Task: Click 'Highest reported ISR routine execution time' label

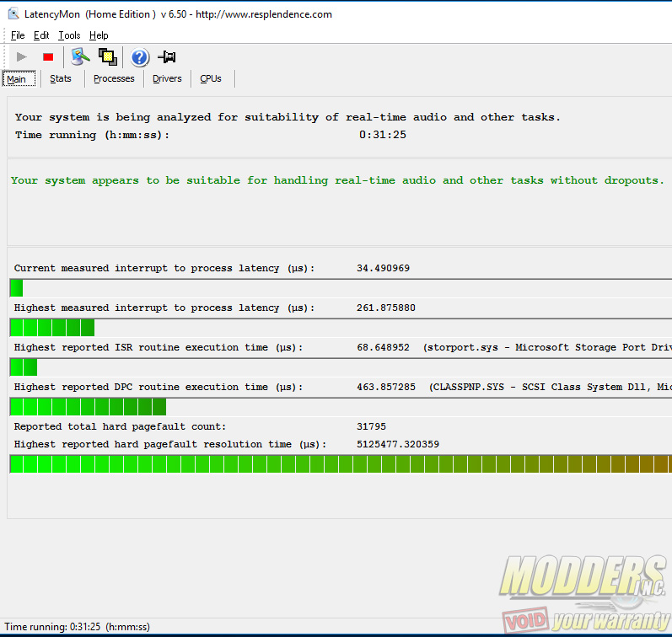Action: 159,347
